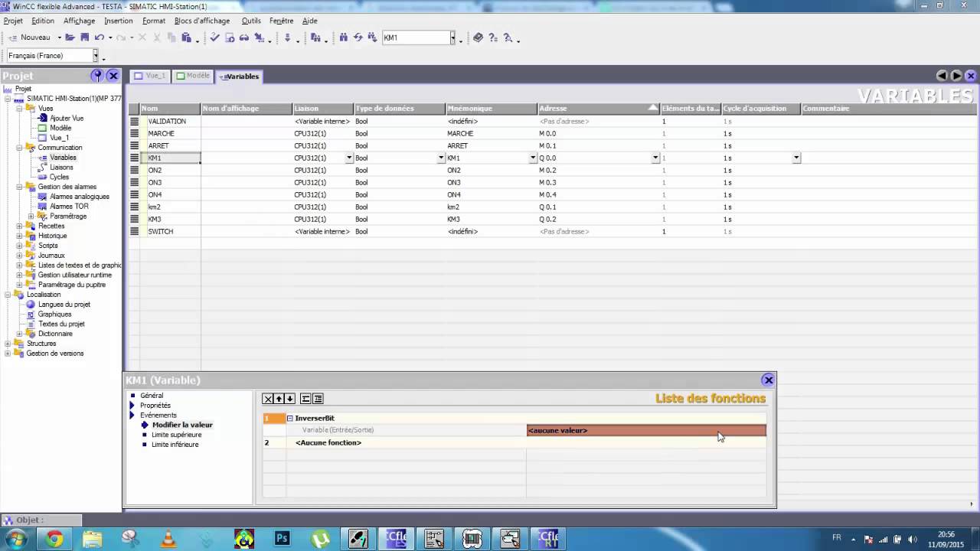The height and width of the screenshot is (551, 980).
Task: Click the Type de données column header
Action: (x=400, y=109)
